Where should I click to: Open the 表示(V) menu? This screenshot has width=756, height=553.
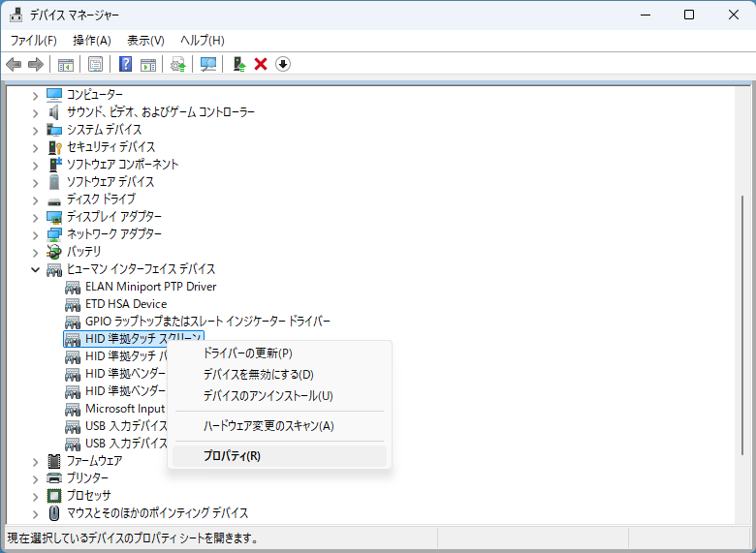(145, 41)
